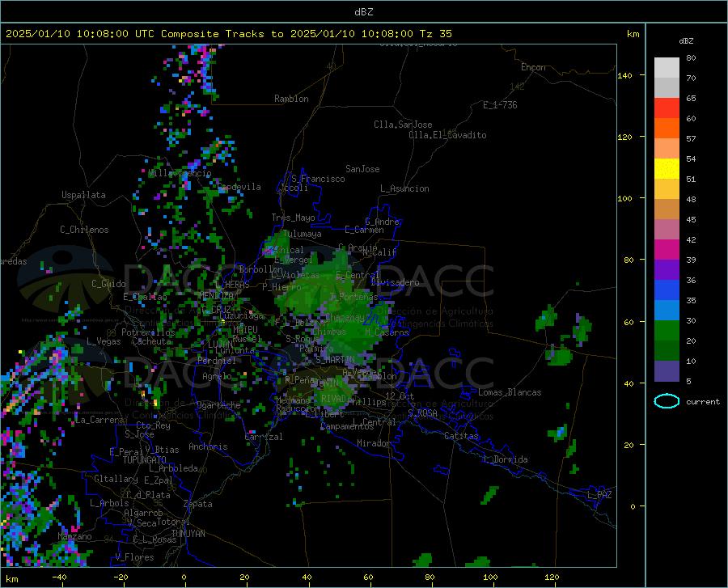Image resolution: width=728 pixels, height=588 pixels.
Task: Click the dBZ title at the top bar
Action: [363, 12]
